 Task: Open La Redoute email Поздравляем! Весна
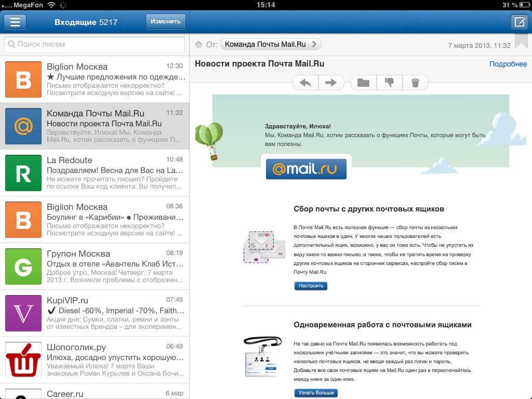tap(95, 173)
